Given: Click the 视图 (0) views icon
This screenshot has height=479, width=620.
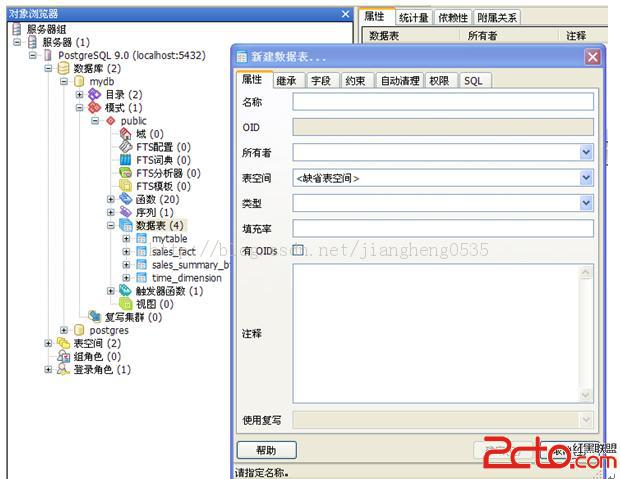Looking at the screenshot, I should point(126,304).
